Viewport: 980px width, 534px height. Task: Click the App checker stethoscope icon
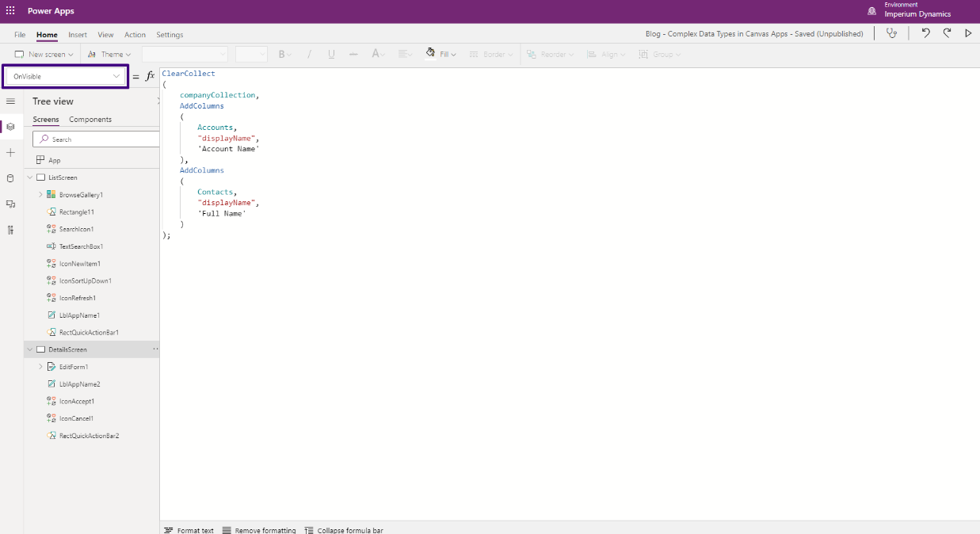click(x=892, y=33)
